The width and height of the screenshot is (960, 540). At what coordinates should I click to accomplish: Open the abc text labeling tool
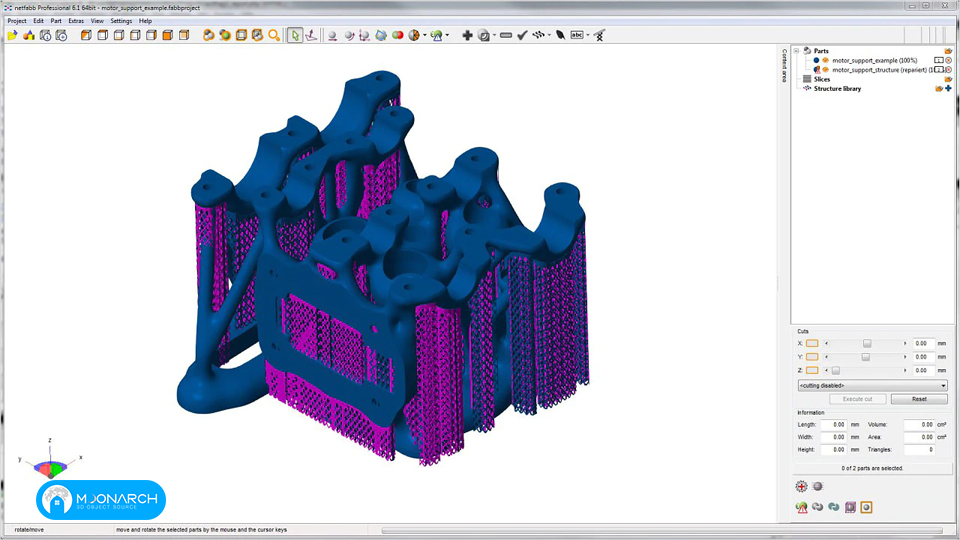577,36
